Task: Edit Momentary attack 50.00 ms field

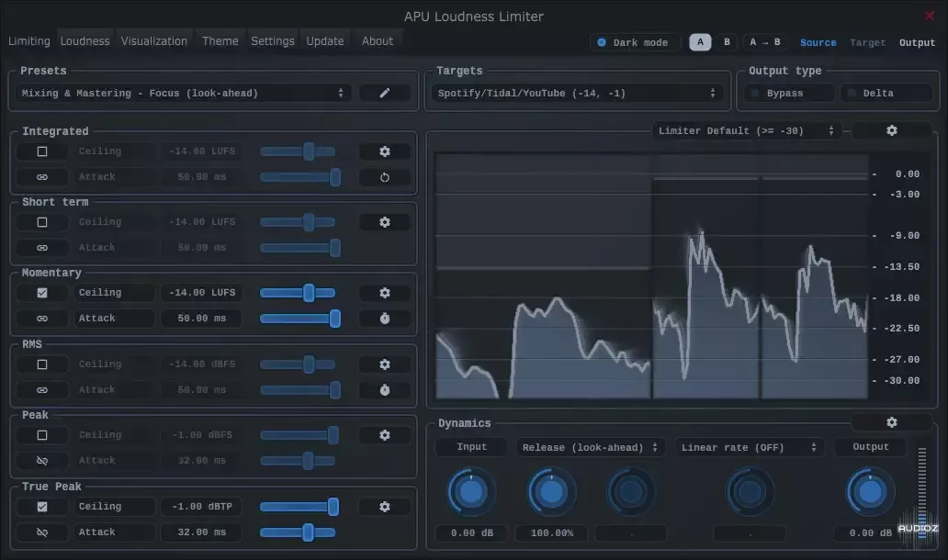Action: [202, 319]
